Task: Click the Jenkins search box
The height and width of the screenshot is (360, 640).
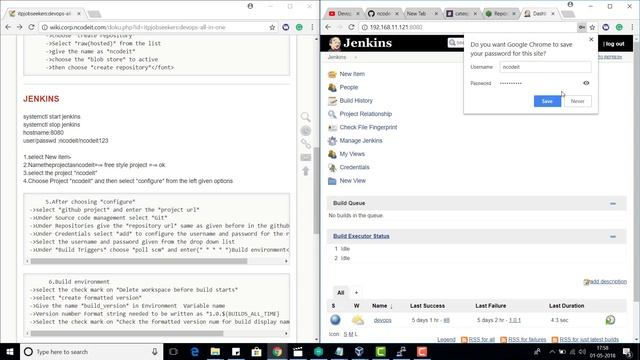Action: point(456,43)
